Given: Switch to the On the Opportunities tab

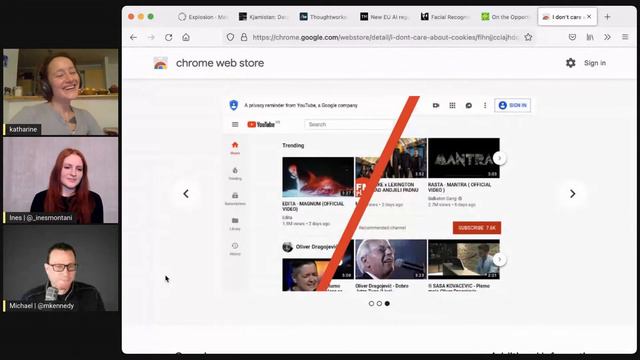Looking at the screenshot, I should pyautogui.click(x=505, y=17).
